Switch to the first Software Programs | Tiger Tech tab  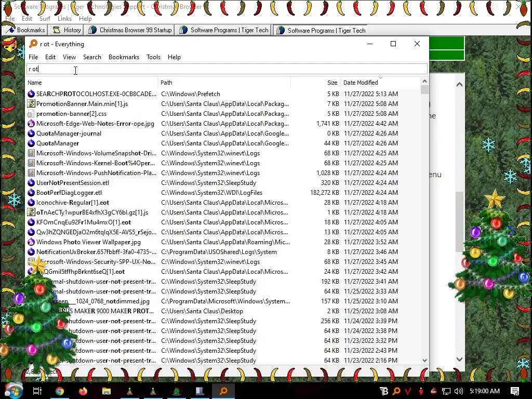point(224,30)
